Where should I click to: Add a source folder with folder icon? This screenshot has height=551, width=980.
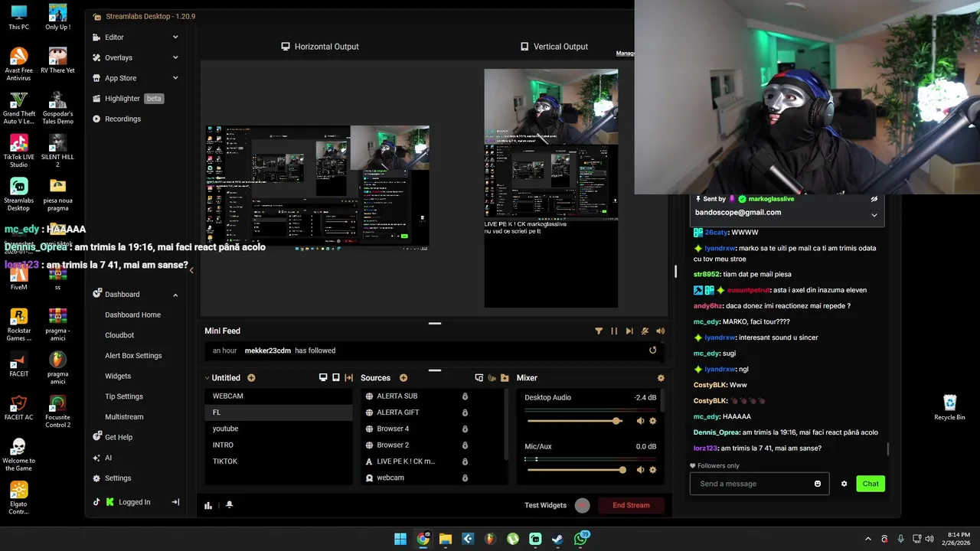(x=505, y=378)
